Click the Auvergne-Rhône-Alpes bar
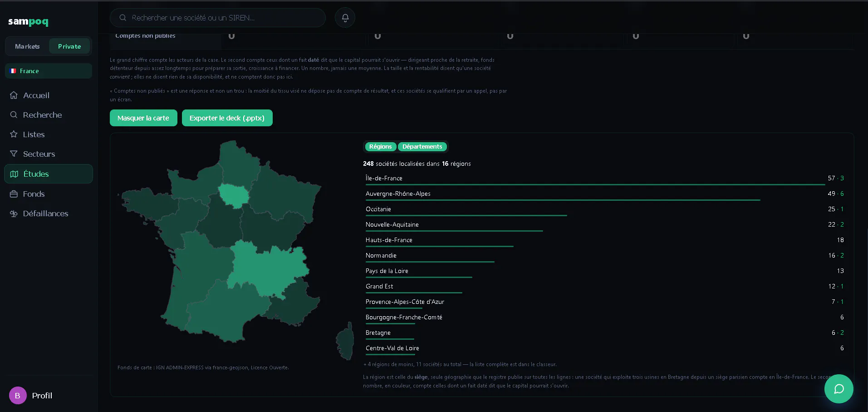This screenshot has width=868, height=412. pos(563,200)
